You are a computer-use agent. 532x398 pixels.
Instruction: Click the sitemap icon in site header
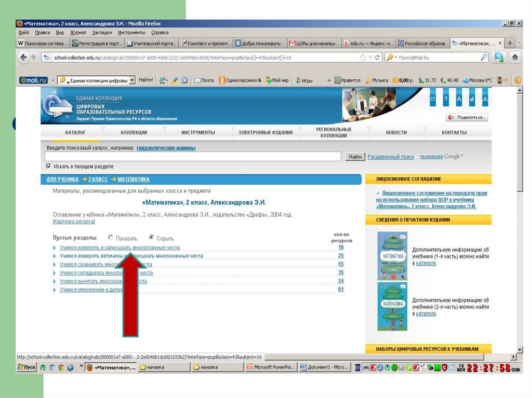(x=485, y=98)
